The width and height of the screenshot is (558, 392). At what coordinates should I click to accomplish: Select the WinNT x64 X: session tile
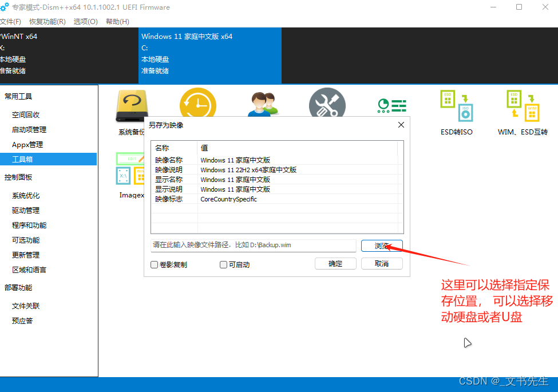point(69,56)
